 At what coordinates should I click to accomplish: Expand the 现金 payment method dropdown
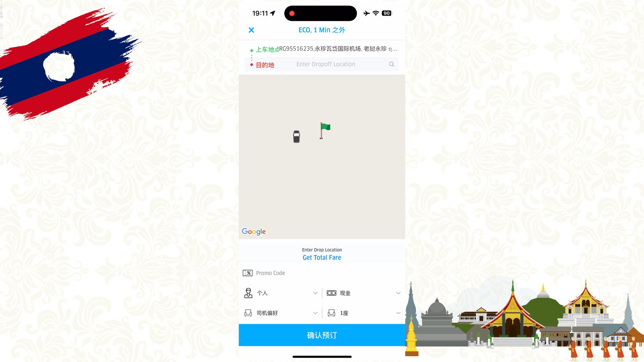(398, 293)
